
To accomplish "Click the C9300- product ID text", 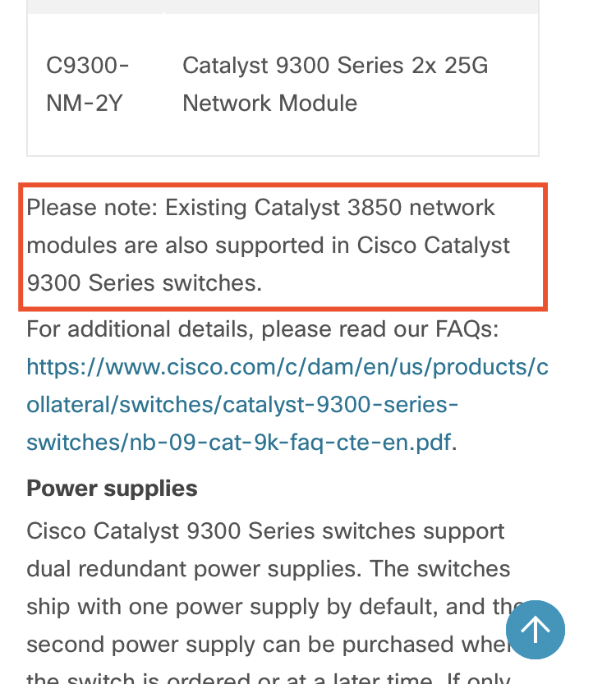I will [88, 65].
